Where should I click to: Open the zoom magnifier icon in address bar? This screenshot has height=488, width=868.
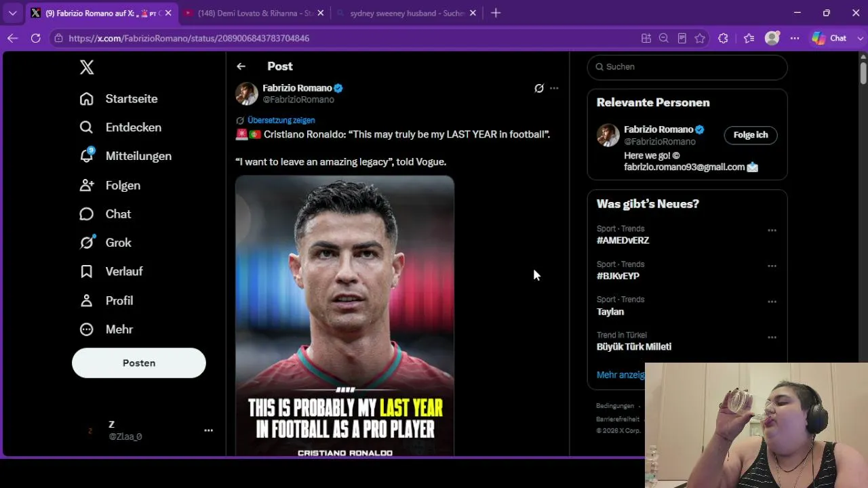pyautogui.click(x=664, y=39)
